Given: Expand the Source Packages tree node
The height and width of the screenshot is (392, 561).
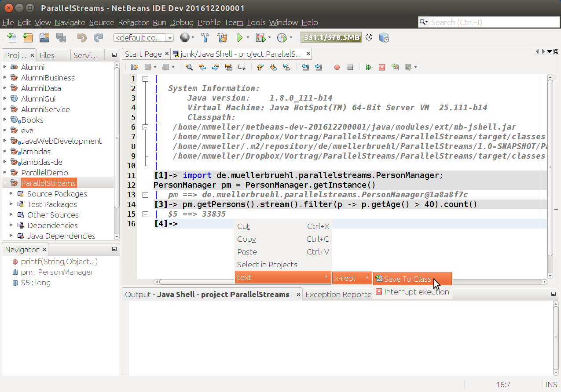Looking at the screenshot, I should click(x=11, y=194).
